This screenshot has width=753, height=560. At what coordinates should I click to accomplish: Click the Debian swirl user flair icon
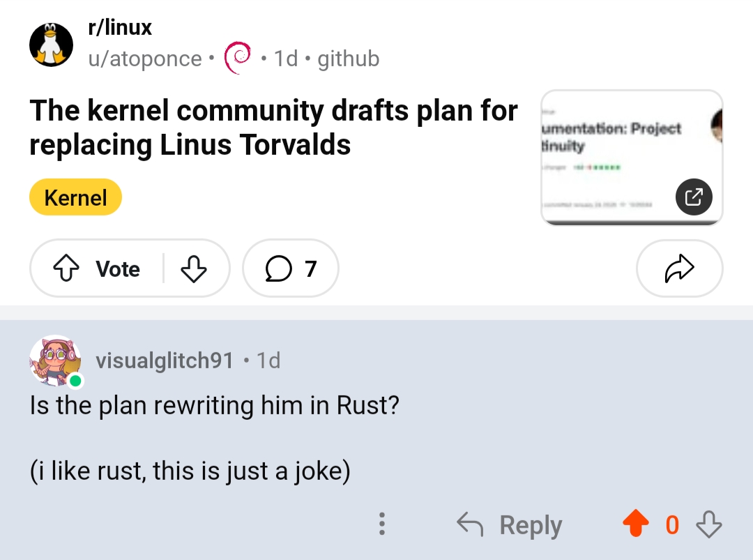click(x=238, y=59)
